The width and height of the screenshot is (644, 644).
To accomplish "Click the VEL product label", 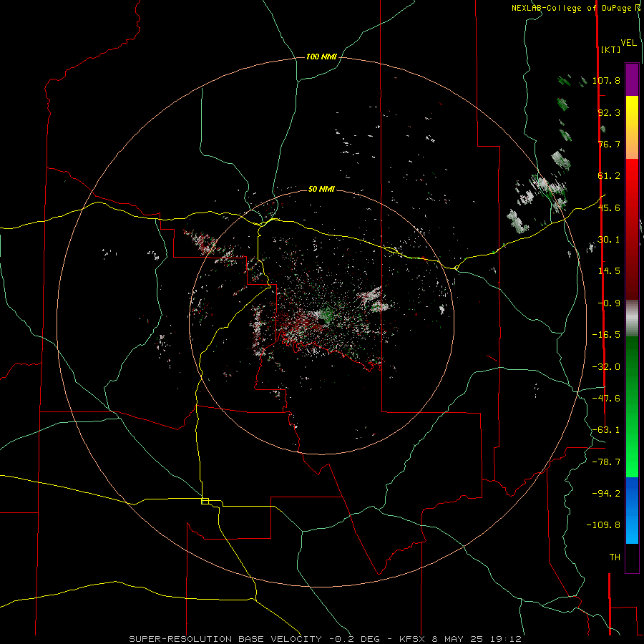I will 628,43.
